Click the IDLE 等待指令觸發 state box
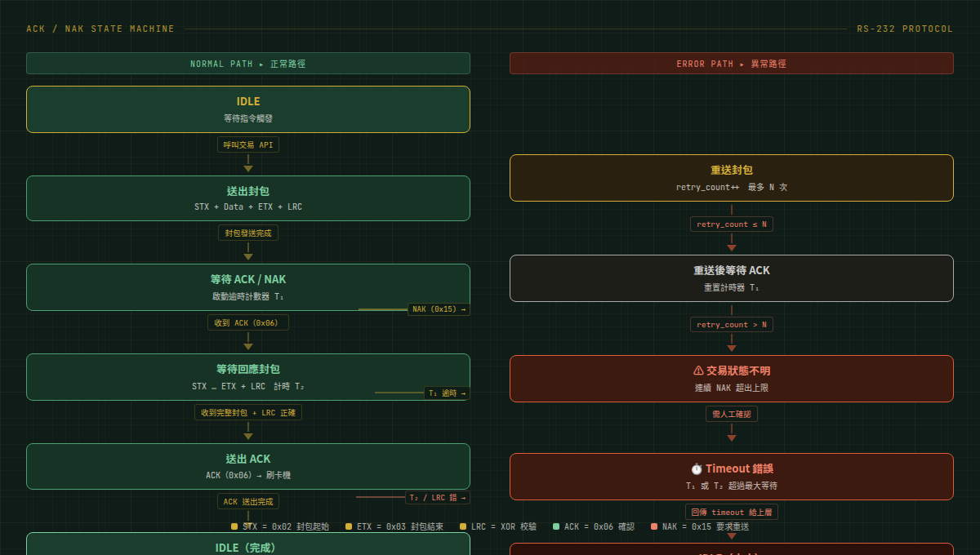The image size is (980, 555). pos(248,109)
